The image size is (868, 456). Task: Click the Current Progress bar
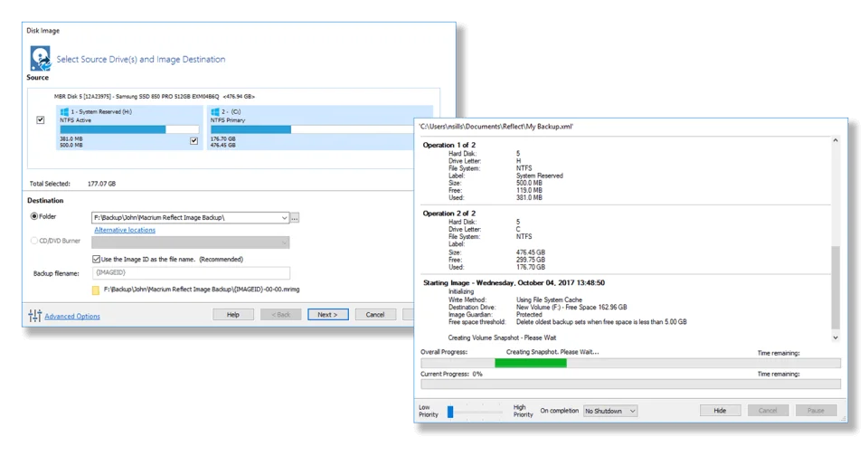tap(630, 384)
